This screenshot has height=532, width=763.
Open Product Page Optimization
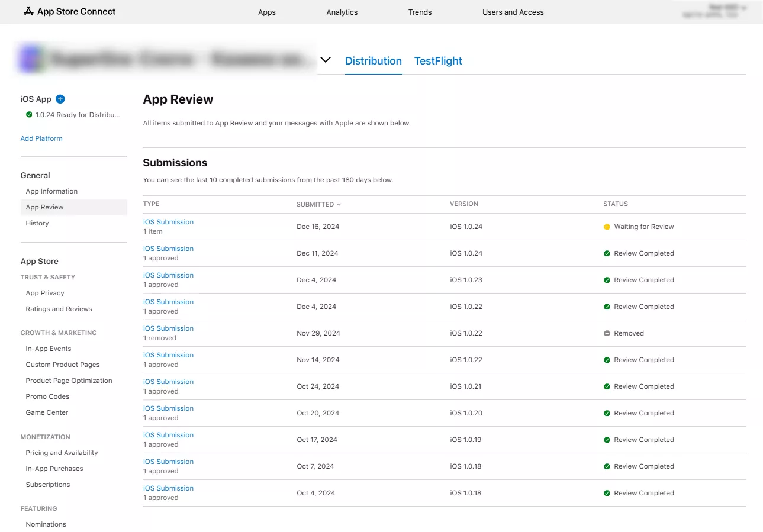click(x=69, y=381)
